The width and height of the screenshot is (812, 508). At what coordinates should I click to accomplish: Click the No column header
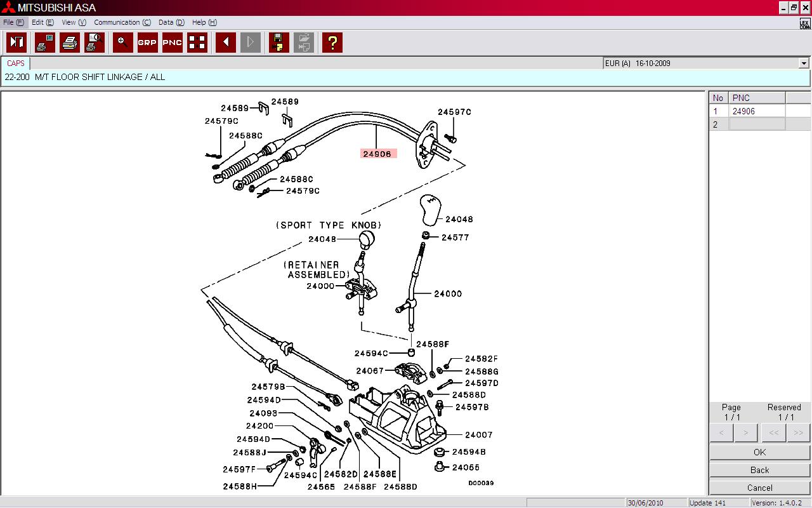click(x=719, y=98)
